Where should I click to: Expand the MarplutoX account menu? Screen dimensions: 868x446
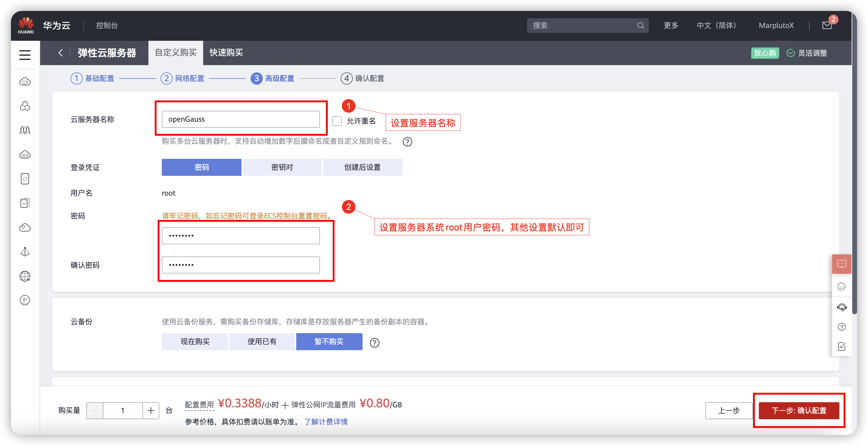click(x=776, y=26)
